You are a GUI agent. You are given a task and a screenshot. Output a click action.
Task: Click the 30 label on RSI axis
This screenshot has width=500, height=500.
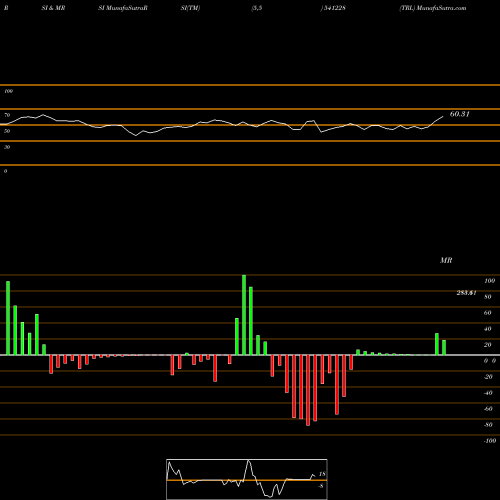tap(7, 147)
